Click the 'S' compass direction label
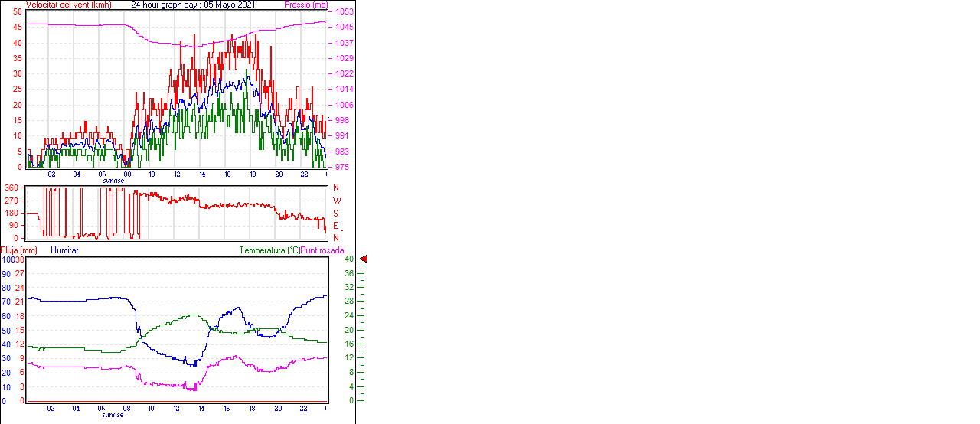The image size is (980, 424). pyautogui.click(x=335, y=214)
